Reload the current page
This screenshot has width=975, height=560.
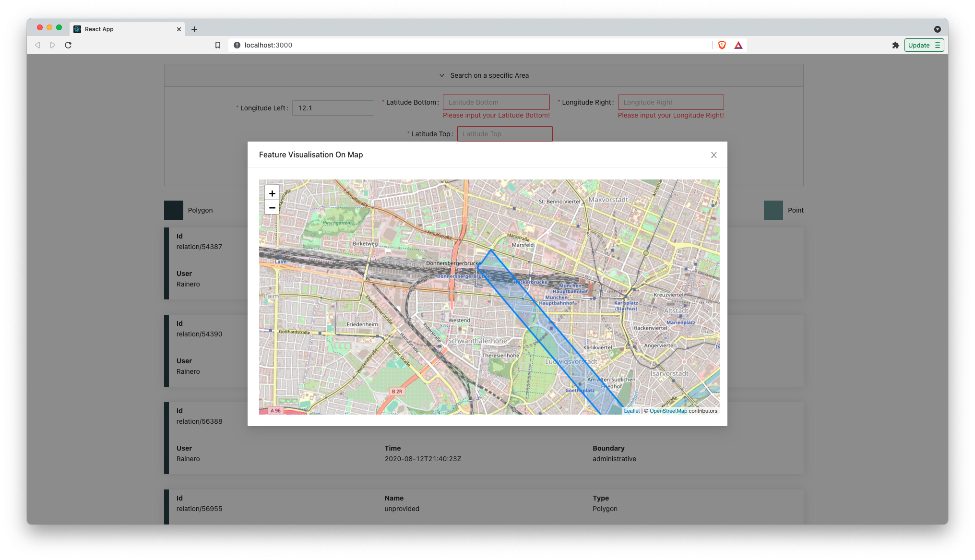pyautogui.click(x=68, y=45)
